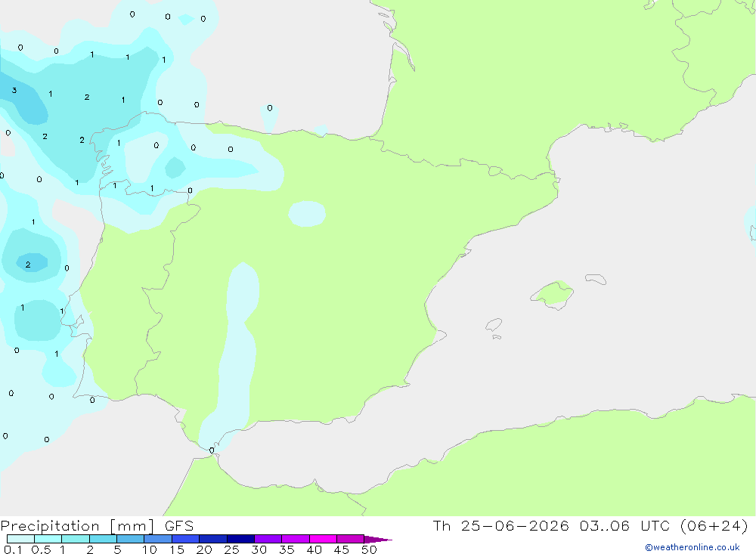The height and width of the screenshot is (554, 756).
Task: Pick the lightest cyan 0.1–0.5 mm legend swatch
Action: 20,539
